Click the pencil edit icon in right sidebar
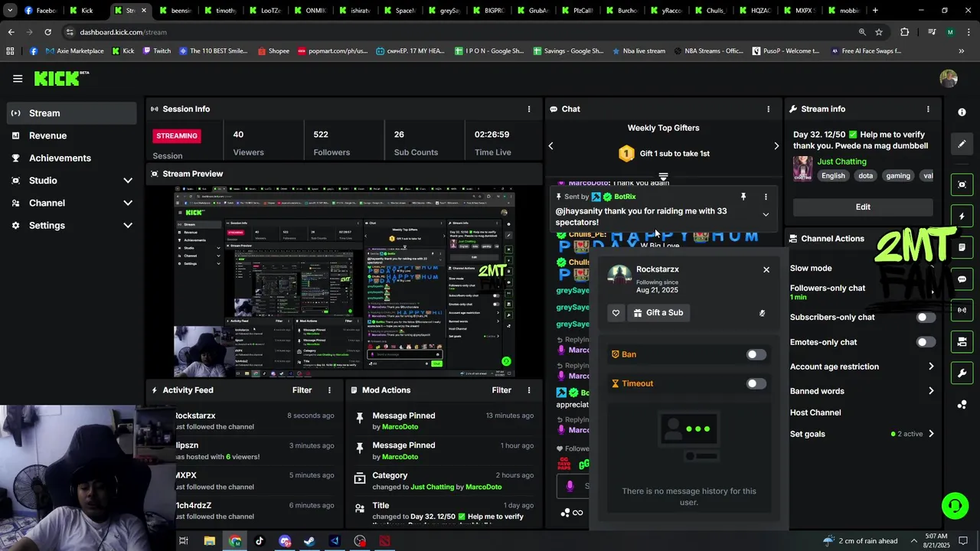 click(x=962, y=144)
